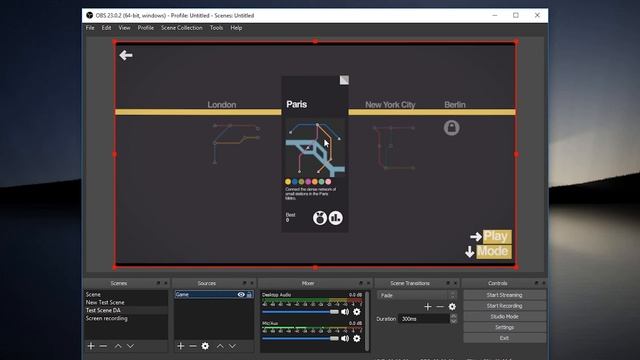Open source properties gear in Sources panel
Image resolution: width=640 pixels, height=360 pixels.
[205, 346]
